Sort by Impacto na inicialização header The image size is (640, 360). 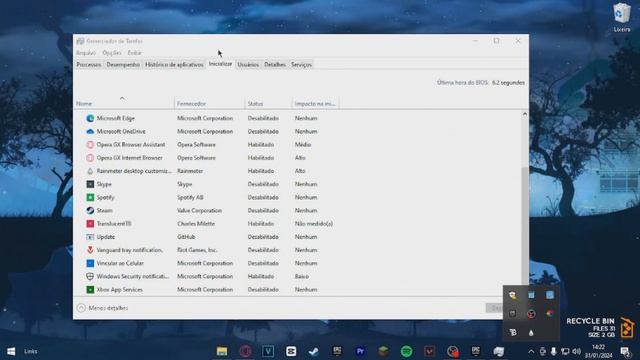pyautogui.click(x=316, y=104)
